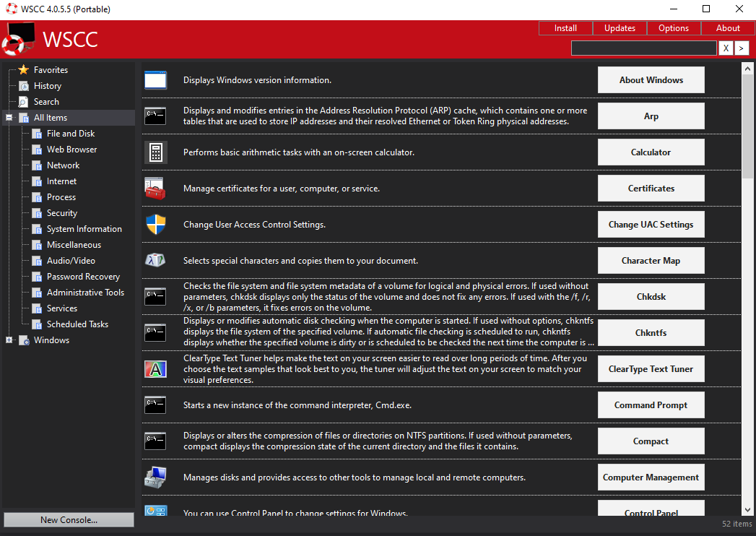
Task: Click the Chkdsk console icon
Action: [x=155, y=297]
